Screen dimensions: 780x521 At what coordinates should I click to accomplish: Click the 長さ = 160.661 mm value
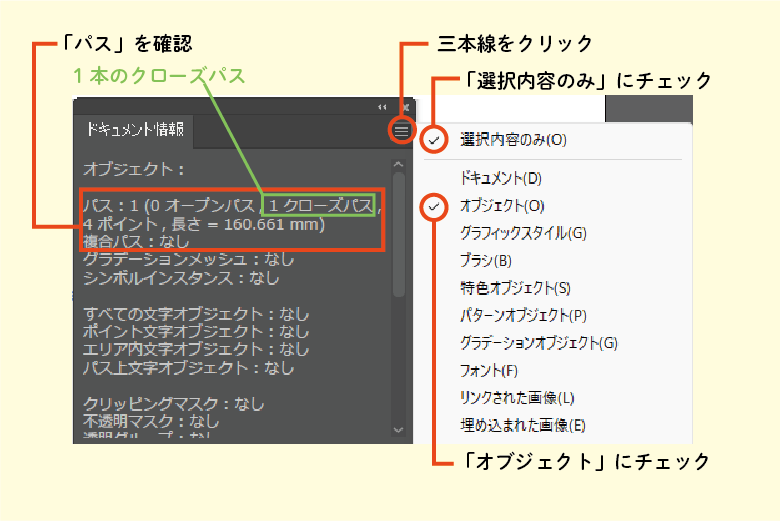[x=248, y=224]
